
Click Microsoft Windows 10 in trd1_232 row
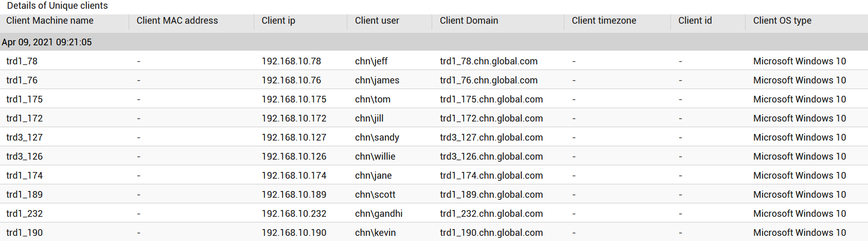coord(800,214)
